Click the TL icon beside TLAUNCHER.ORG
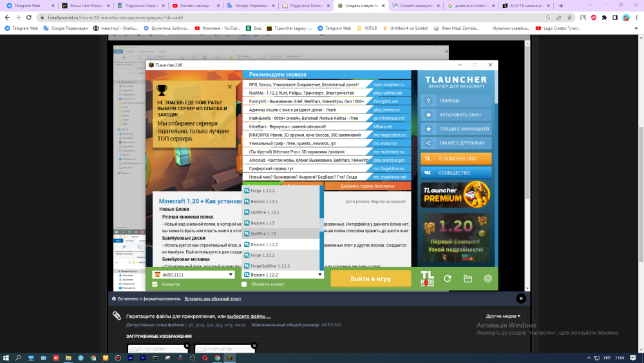The width and height of the screenshot is (644, 363). (x=428, y=159)
